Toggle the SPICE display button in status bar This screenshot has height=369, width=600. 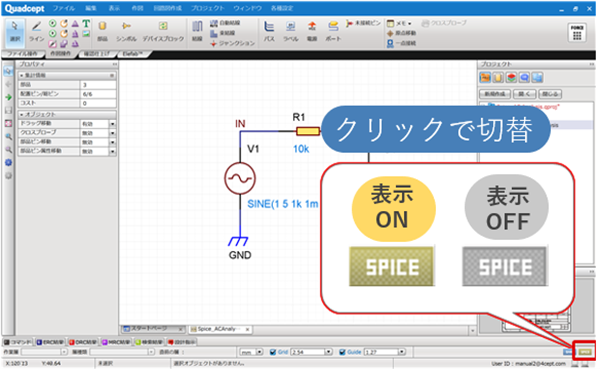pos(585,352)
